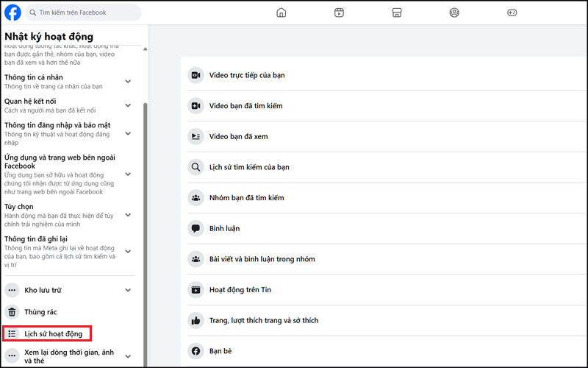Expand Thông tin đăng nhập và bảo mật
The width and height of the screenshot is (588, 368).
coord(128,133)
